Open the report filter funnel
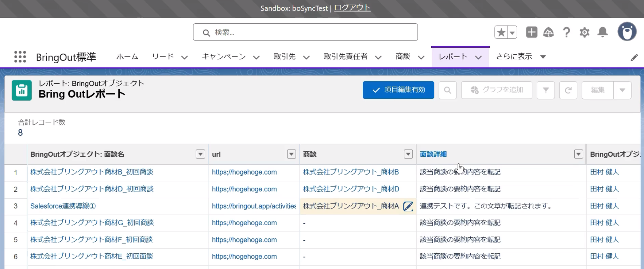 pos(545,90)
